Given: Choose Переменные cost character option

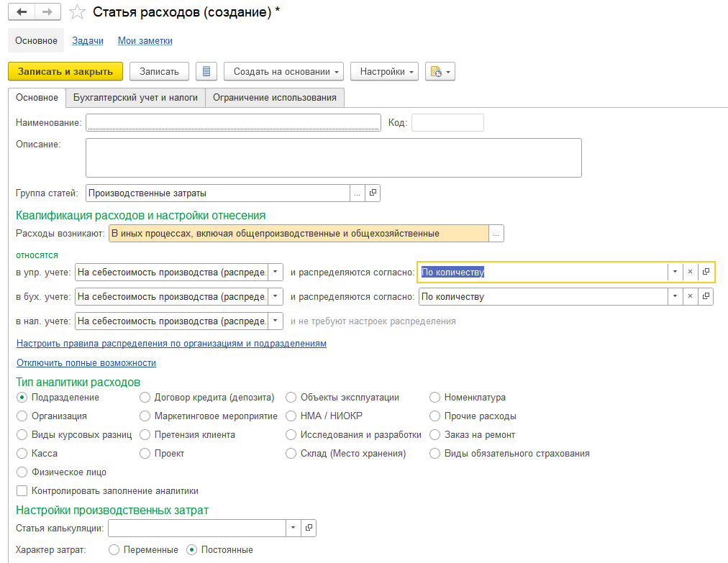Looking at the screenshot, I should 114,550.
